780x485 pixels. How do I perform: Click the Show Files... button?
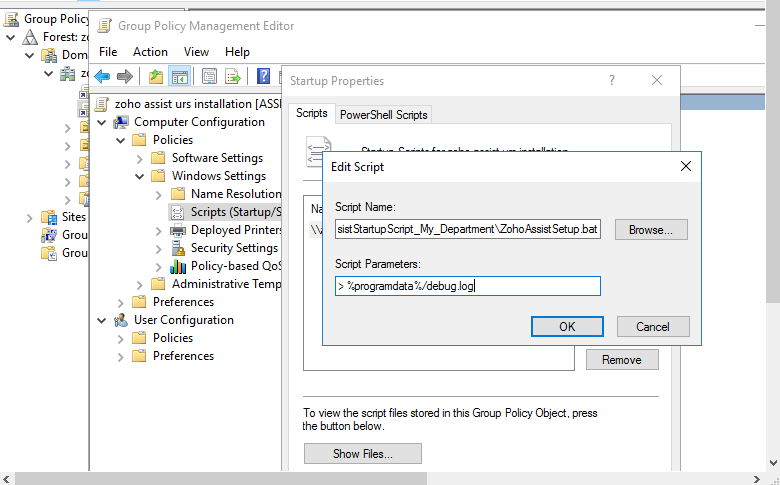tap(363, 454)
